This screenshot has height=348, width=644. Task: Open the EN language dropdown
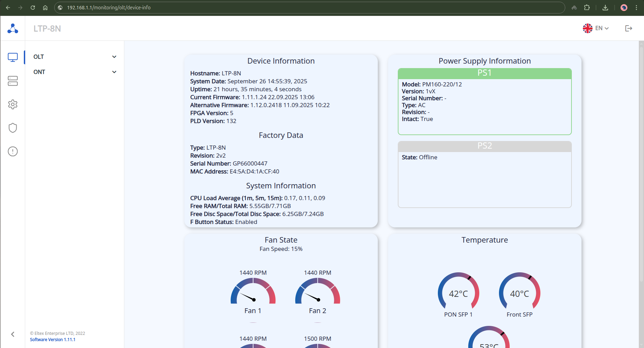coord(596,28)
